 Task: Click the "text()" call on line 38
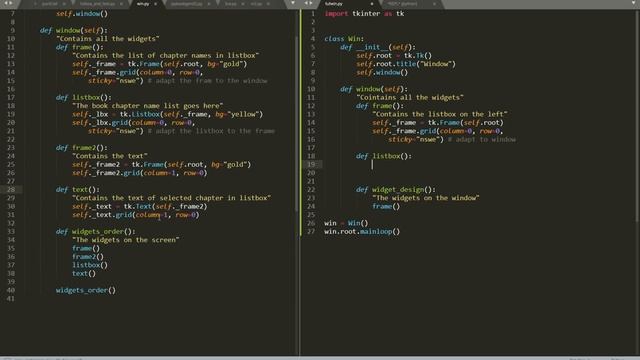tap(84, 273)
